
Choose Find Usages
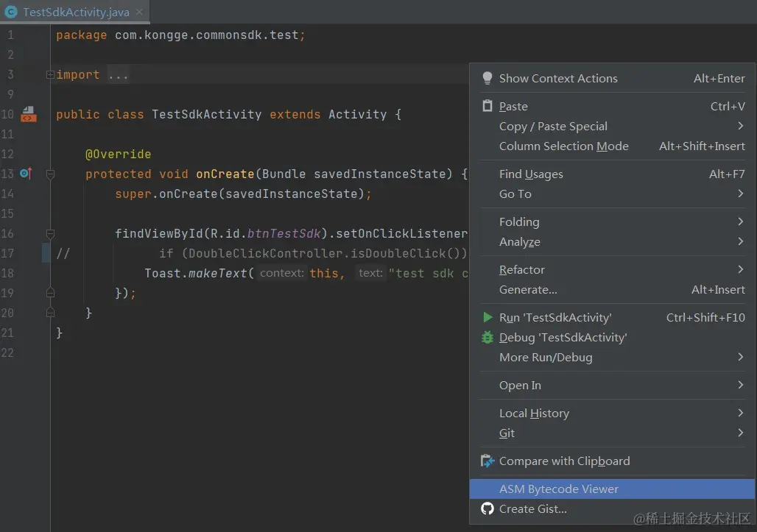click(x=612, y=174)
